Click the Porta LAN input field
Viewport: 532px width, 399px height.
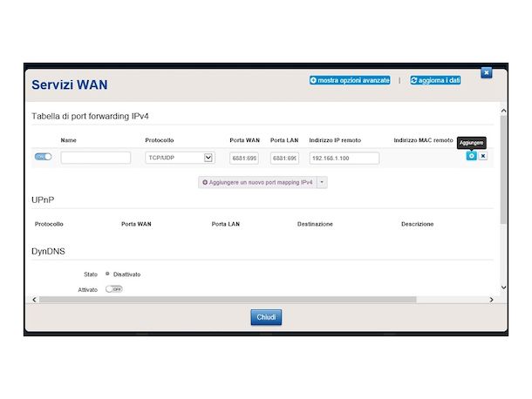(284, 158)
